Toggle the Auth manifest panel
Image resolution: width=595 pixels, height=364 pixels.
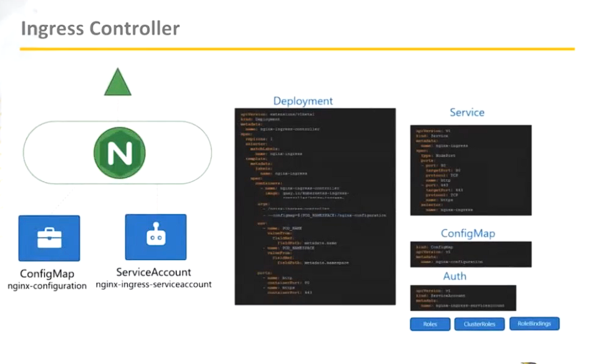463,297
